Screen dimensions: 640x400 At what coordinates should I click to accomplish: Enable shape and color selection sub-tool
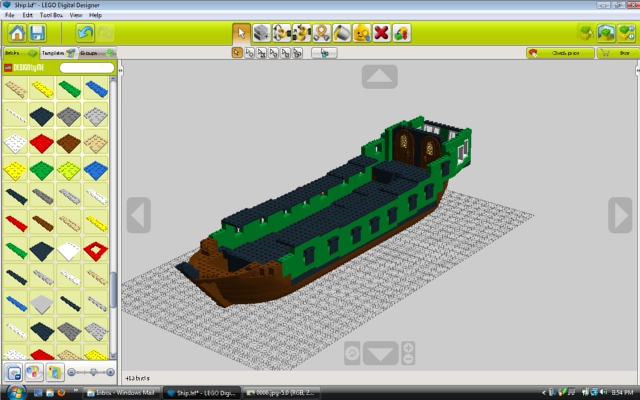pyautogui.click(x=298, y=53)
